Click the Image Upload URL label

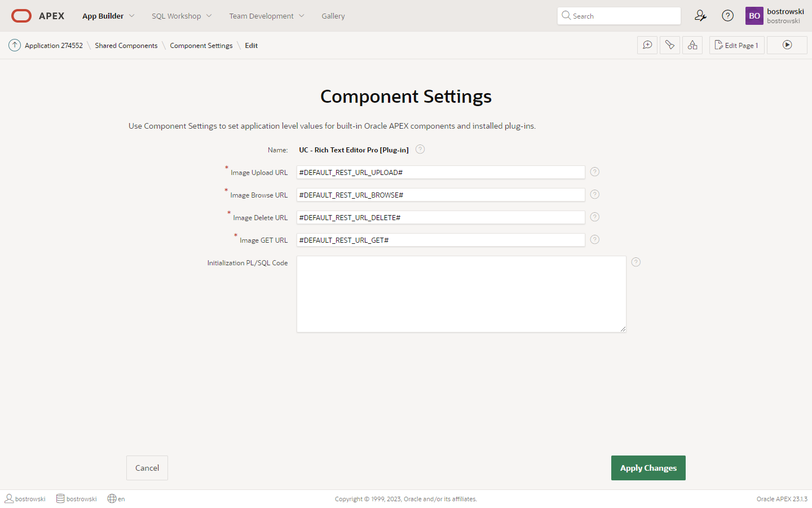(259, 173)
